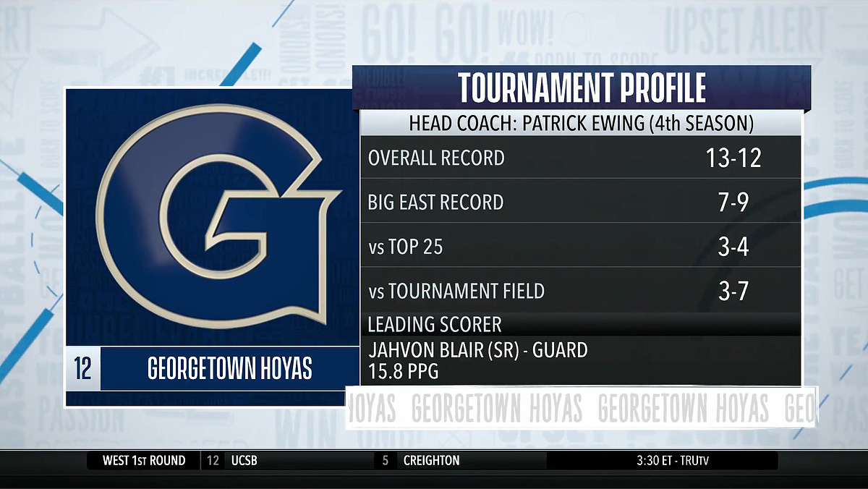This screenshot has width=868, height=489.
Task: Select the OVERALL RECORD label
Action: click(436, 158)
